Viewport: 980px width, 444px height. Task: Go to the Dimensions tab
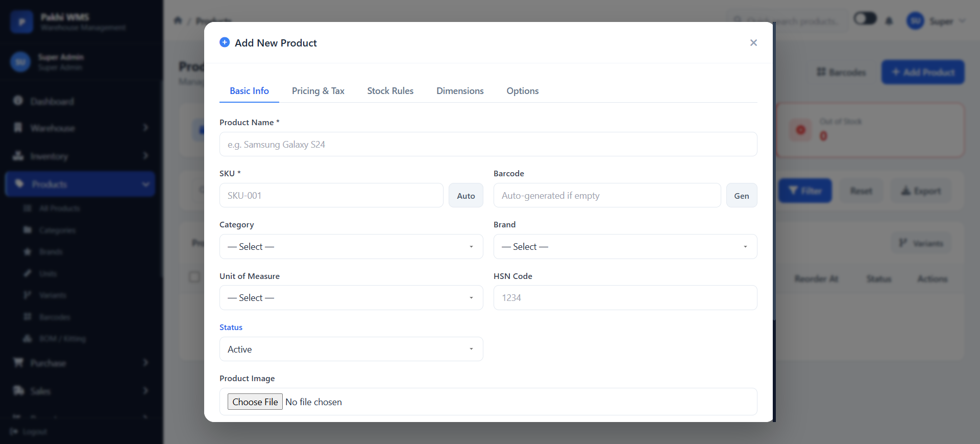coord(460,91)
